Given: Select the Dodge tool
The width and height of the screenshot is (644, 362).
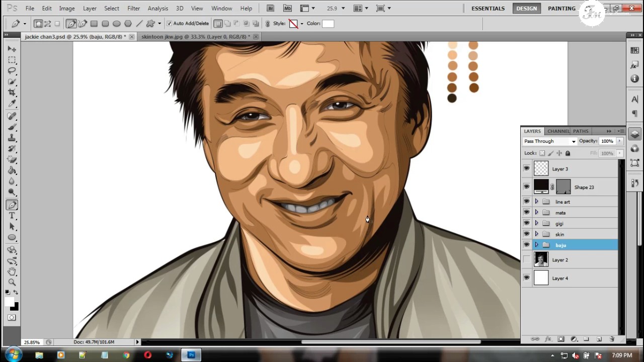Looking at the screenshot, I should pos(12,192).
